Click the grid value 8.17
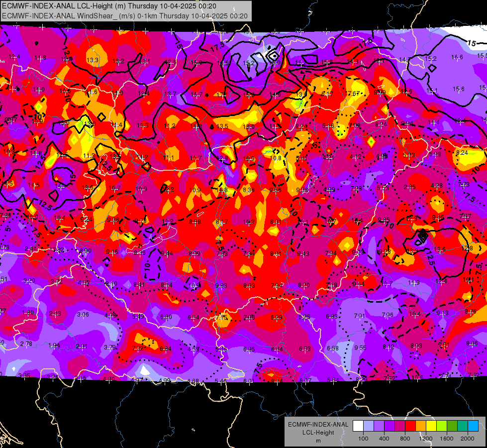Screen dimensions: 487x448 click(x=222, y=222)
